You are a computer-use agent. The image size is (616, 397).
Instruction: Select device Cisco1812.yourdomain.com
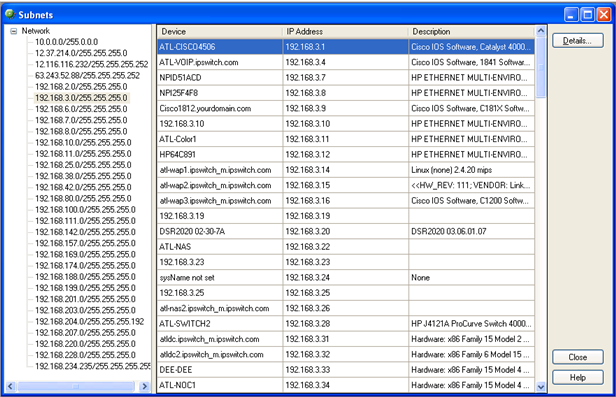[205, 108]
